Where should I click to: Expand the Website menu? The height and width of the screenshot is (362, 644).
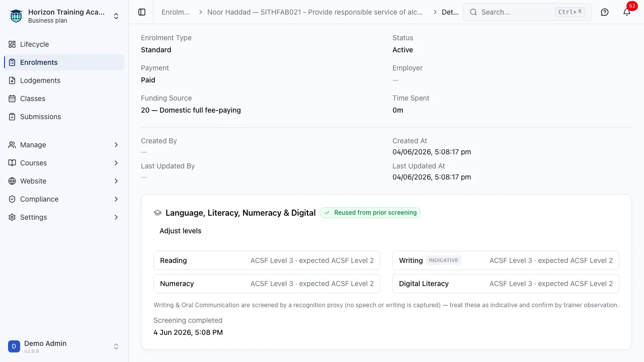116,181
